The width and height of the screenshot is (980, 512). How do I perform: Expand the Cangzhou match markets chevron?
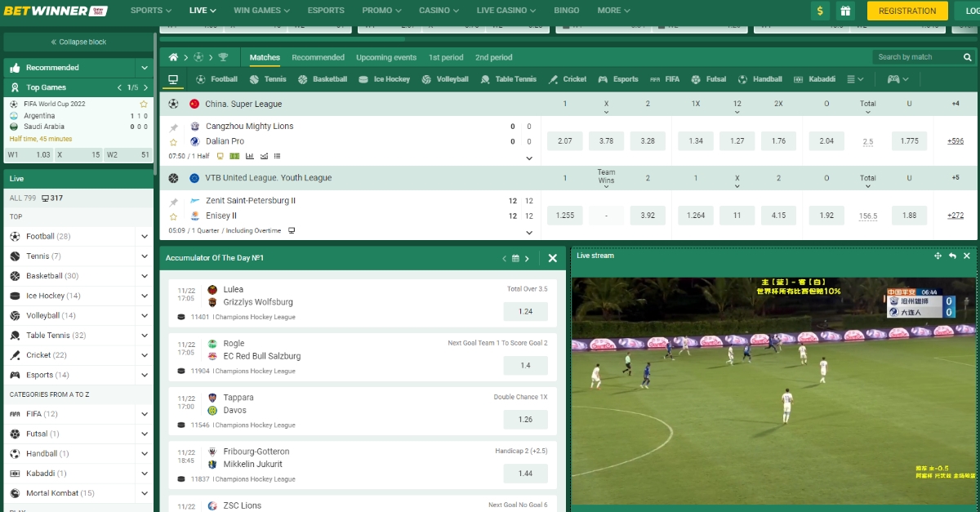coord(529,158)
